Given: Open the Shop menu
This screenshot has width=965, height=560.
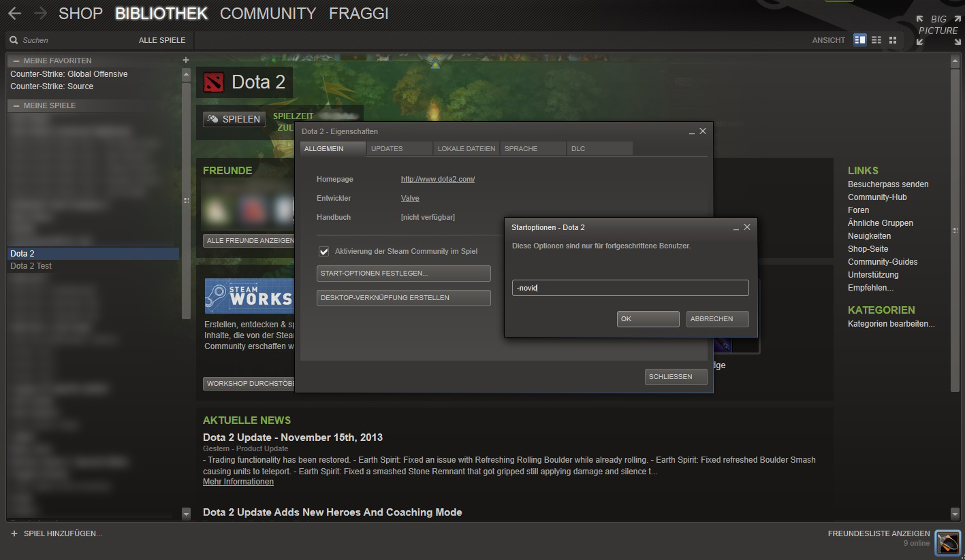Looking at the screenshot, I should tap(80, 13).
